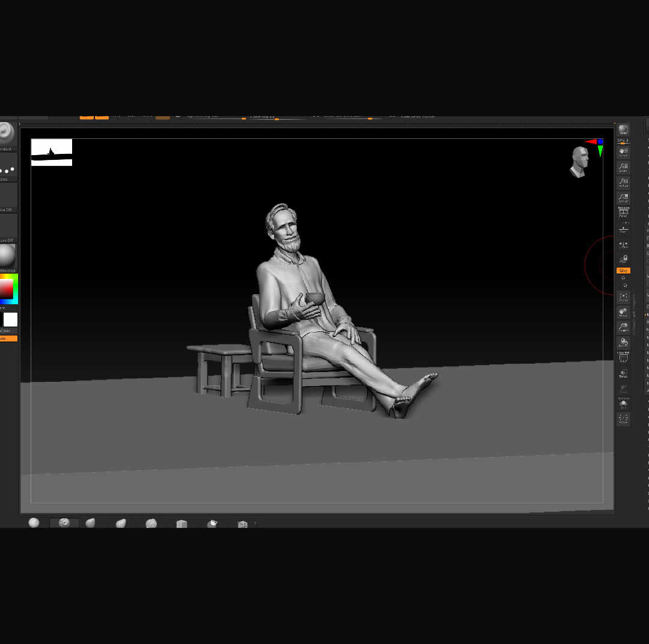The height and width of the screenshot is (644, 649).
Task: Select the Move view navigation icon
Action: click(x=623, y=312)
